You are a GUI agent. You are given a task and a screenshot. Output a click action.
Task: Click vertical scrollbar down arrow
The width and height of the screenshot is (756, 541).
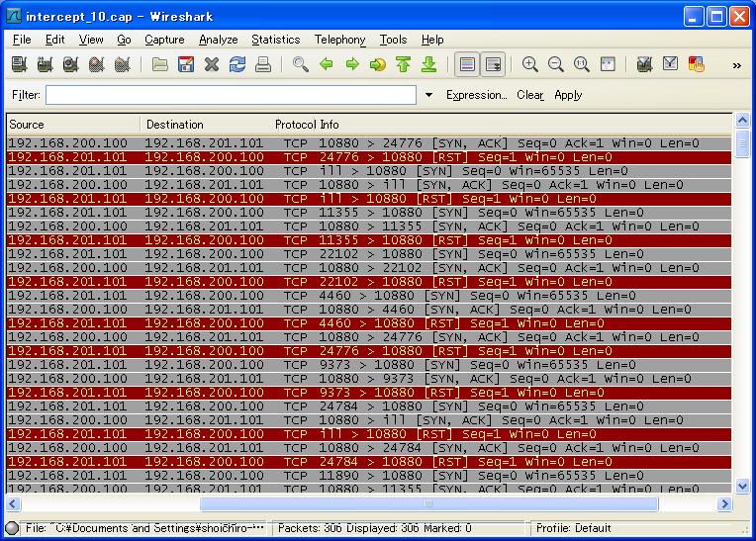pyautogui.click(x=742, y=486)
